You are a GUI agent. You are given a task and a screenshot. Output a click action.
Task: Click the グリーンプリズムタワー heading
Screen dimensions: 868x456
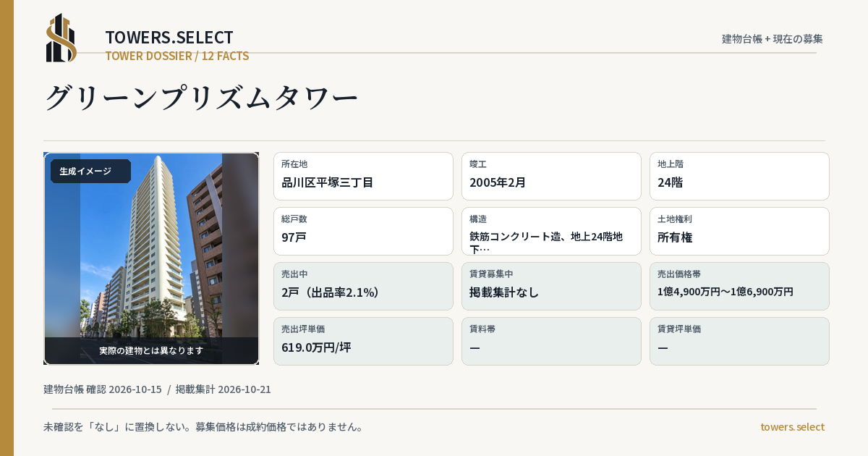click(202, 98)
